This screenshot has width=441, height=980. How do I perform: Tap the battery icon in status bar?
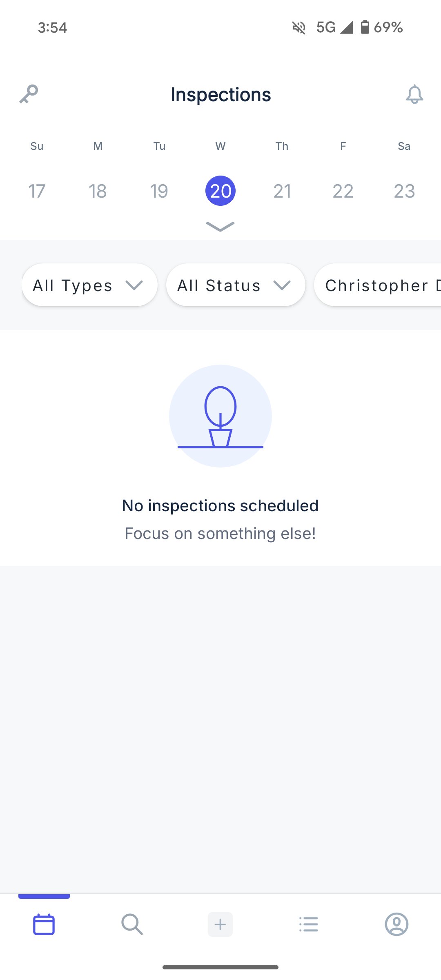pos(365,27)
